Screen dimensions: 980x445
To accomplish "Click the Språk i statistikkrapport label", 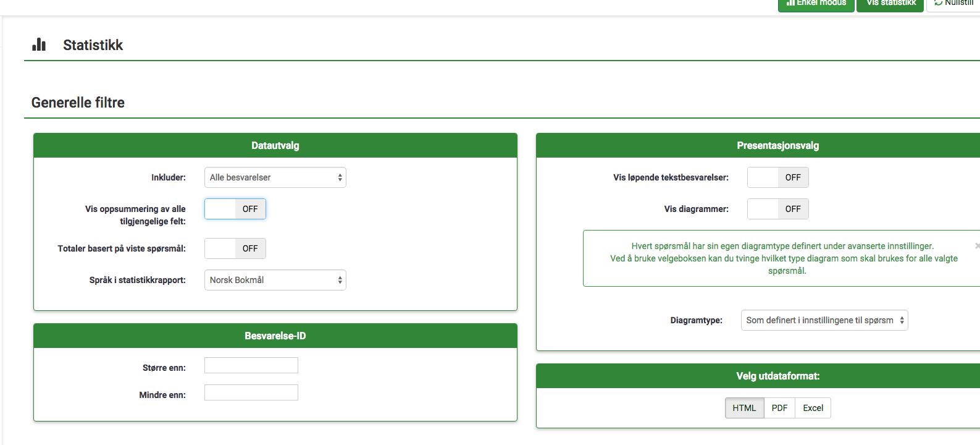I will tap(138, 280).
